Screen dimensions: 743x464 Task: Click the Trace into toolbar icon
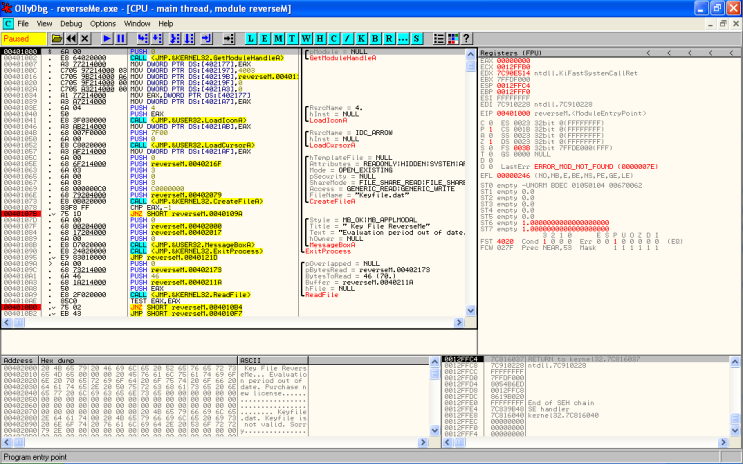click(175, 39)
